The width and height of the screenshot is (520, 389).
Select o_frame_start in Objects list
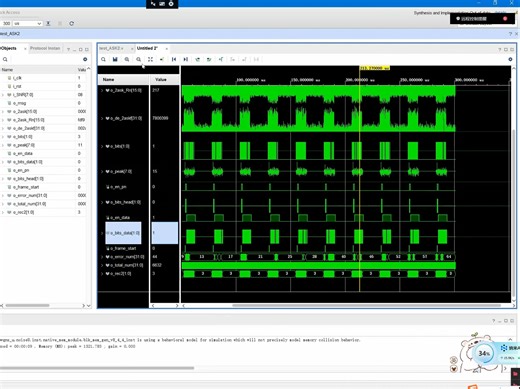(x=26, y=187)
